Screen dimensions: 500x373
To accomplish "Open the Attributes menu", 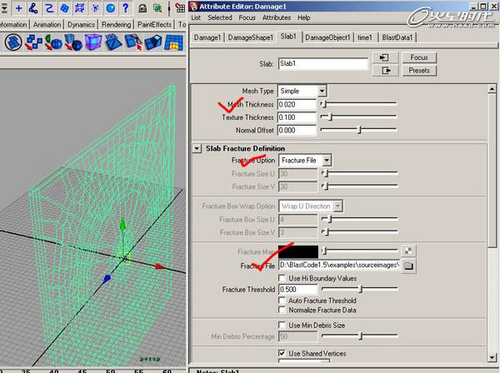I will (x=276, y=18).
